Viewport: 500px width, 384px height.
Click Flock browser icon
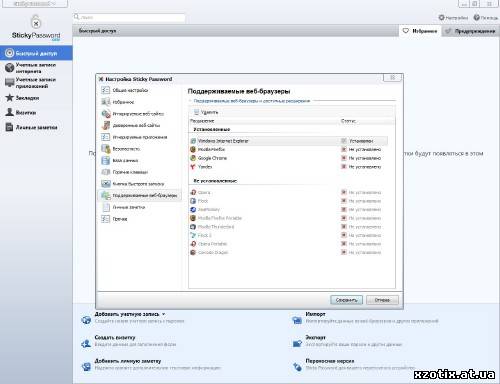(193, 201)
